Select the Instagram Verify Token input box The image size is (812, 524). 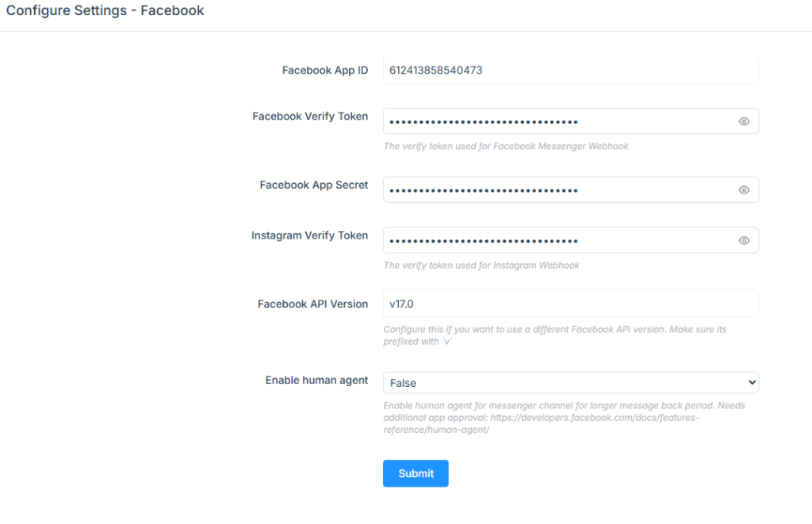click(571, 240)
